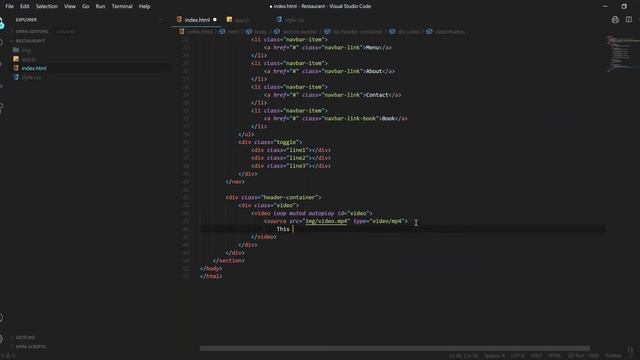Open the Run menu
The width and height of the screenshot is (640, 360).
[x=100, y=6]
